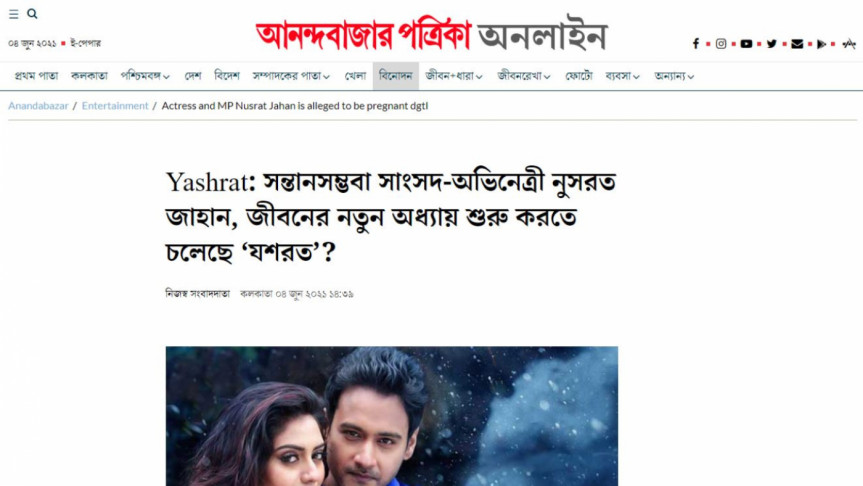Viewport: 863px width, 486px height.
Task: Open the YouTube channel icon
Action: click(x=746, y=43)
